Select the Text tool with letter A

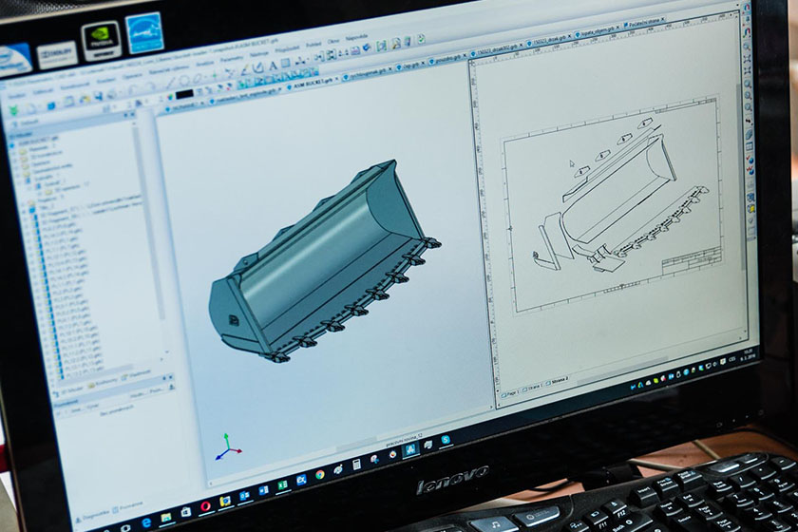273,66
